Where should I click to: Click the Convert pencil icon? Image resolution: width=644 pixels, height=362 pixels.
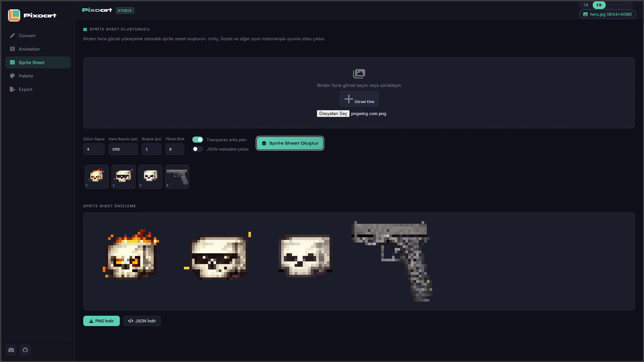tap(12, 36)
